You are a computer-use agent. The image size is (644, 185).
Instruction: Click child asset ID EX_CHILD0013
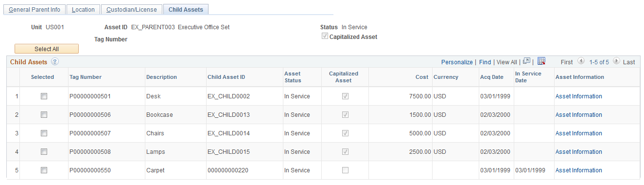tap(228, 115)
